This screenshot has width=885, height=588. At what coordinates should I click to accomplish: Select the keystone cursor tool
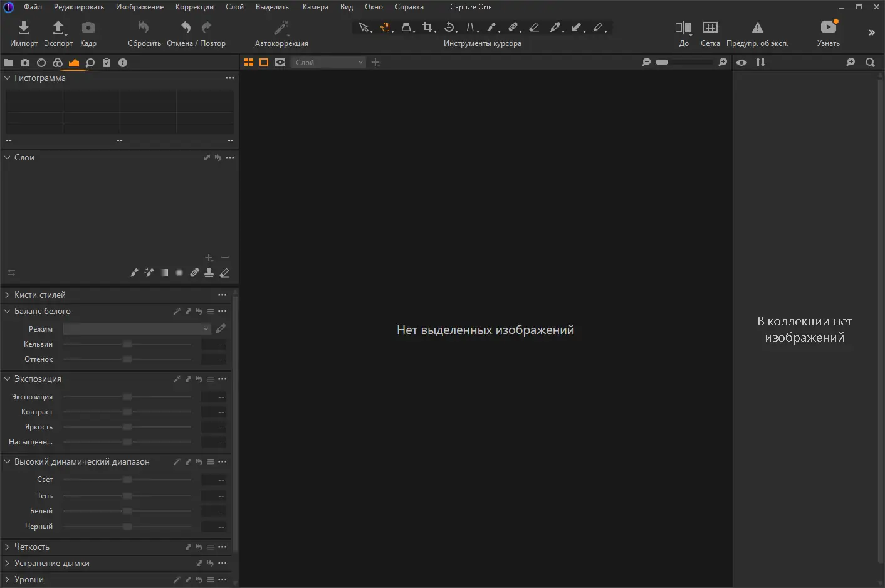coord(407,28)
